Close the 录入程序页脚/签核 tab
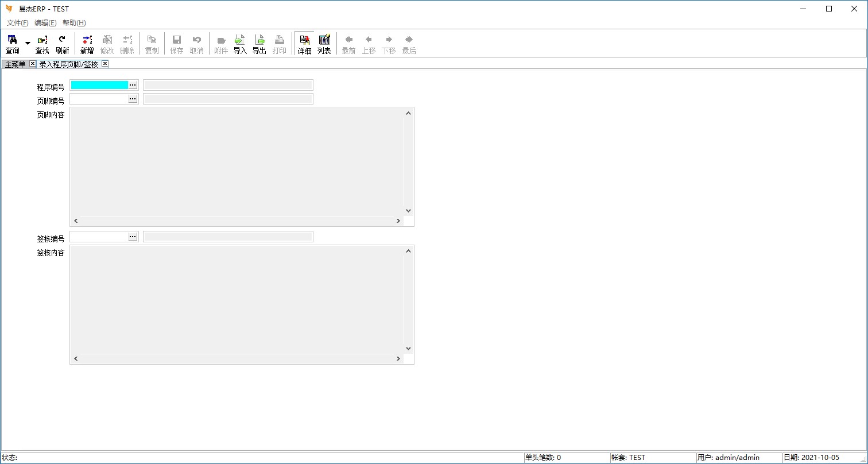This screenshot has width=868, height=464. tap(104, 64)
